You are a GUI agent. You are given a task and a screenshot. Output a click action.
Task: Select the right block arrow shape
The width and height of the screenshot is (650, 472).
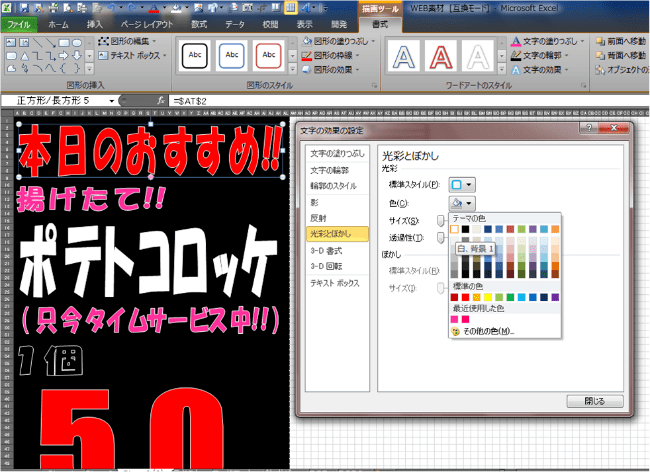(64, 56)
